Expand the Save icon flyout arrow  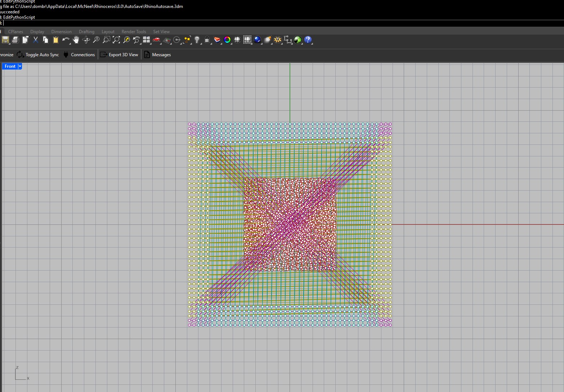pos(9,44)
